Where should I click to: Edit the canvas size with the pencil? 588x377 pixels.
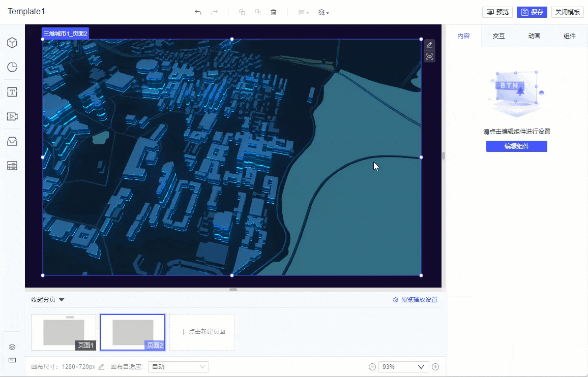[101, 367]
